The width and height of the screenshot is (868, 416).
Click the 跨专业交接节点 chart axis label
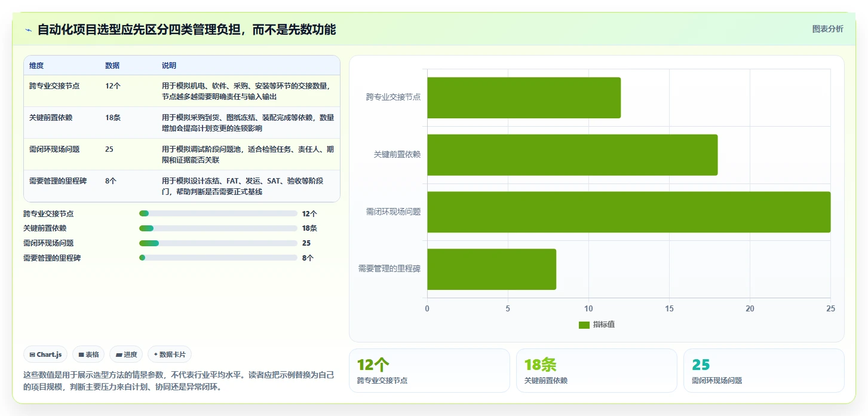[x=393, y=97]
